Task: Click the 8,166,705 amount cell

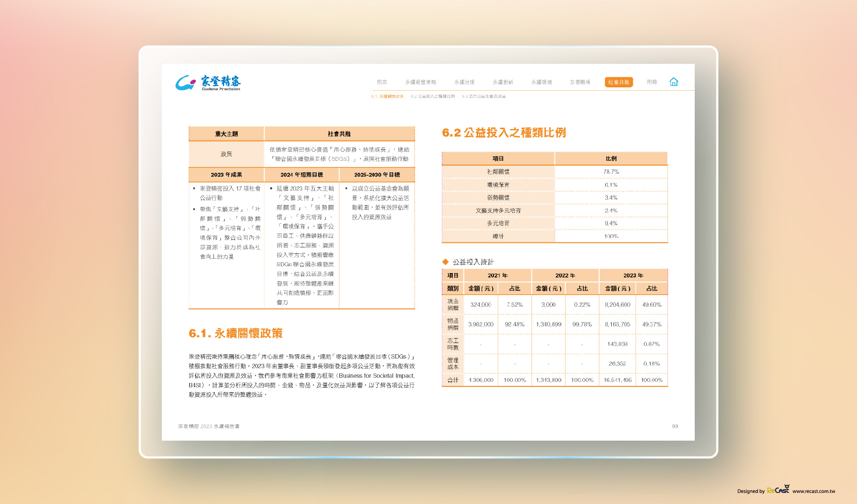Action: pyautogui.click(x=617, y=324)
